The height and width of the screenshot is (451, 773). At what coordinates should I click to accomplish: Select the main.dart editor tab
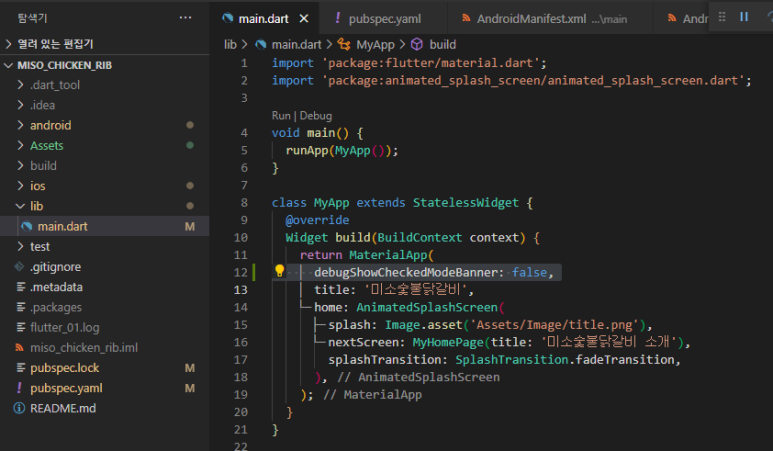(263, 19)
